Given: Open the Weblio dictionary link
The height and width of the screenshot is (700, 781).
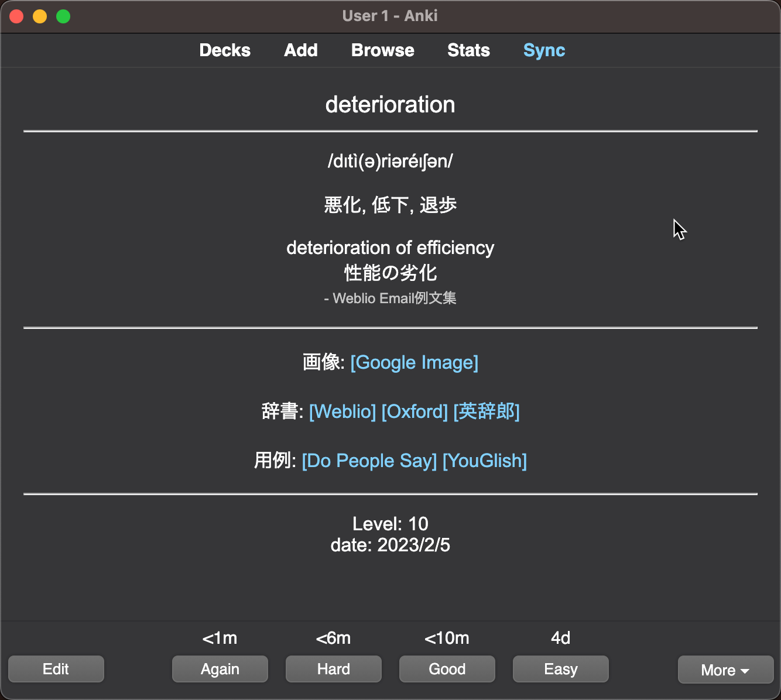Looking at the screenshot, I should tap(342, 411).
